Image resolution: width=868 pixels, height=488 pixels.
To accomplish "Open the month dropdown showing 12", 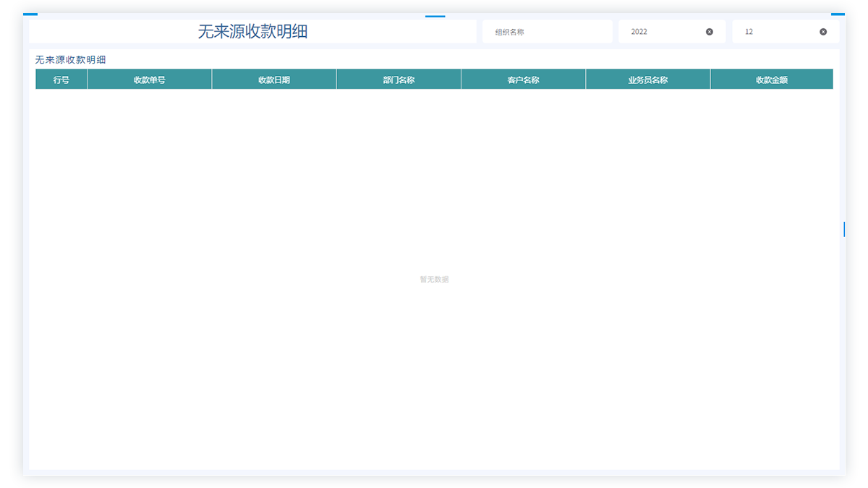I will pos(778,32).
